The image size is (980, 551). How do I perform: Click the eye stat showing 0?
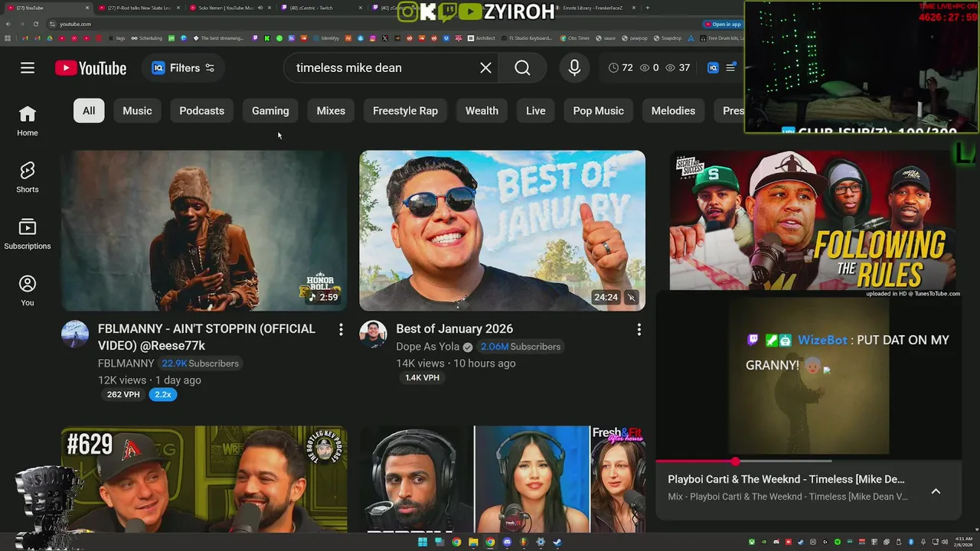click(649, 68)
